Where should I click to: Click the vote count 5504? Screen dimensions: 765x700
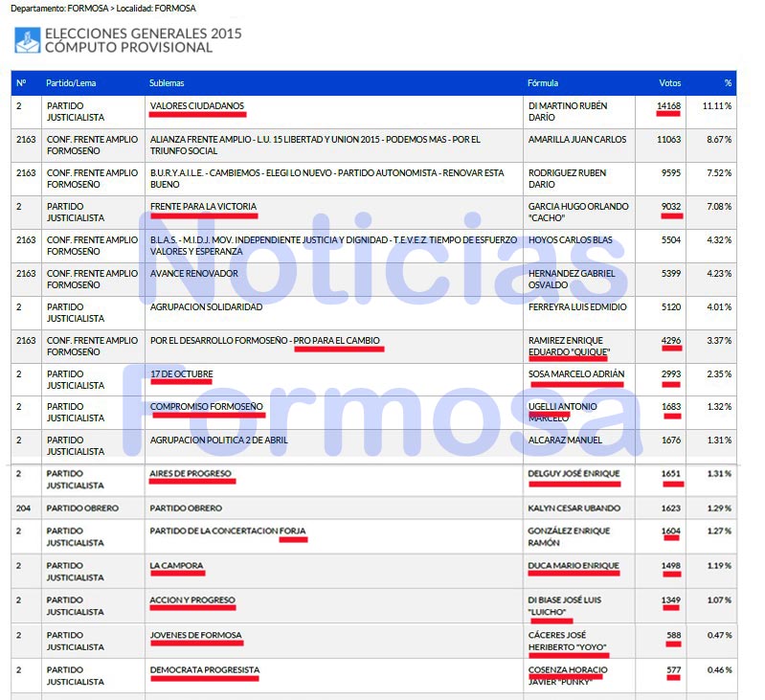click(x=671, y=240)
